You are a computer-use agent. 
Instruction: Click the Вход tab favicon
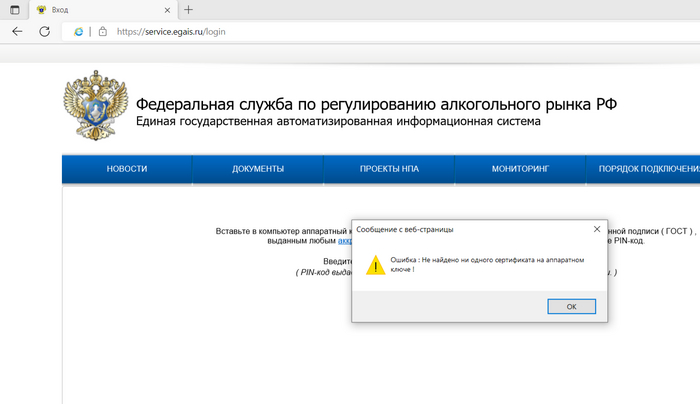41,9
